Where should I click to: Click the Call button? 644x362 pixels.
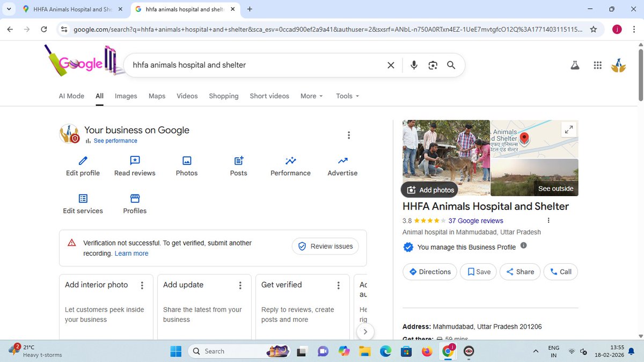[560, 272]
